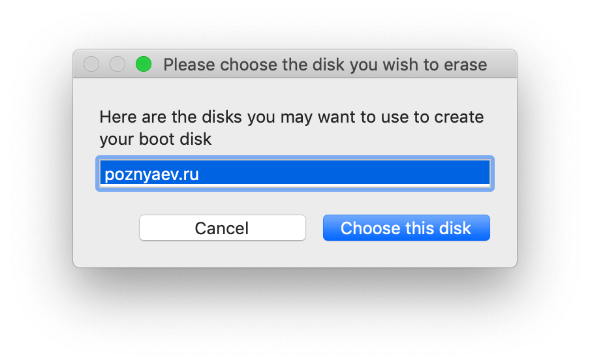Click 'Please choose the disk' window title
The image size is (590, 364).
261,65
